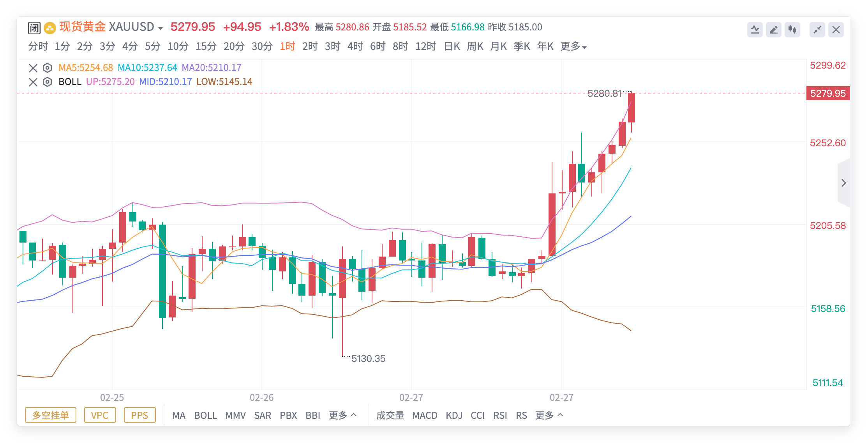Screen dimensions: 868x443
Task: Click the 闭 market status badge
Action: click(x=34, y=27)
